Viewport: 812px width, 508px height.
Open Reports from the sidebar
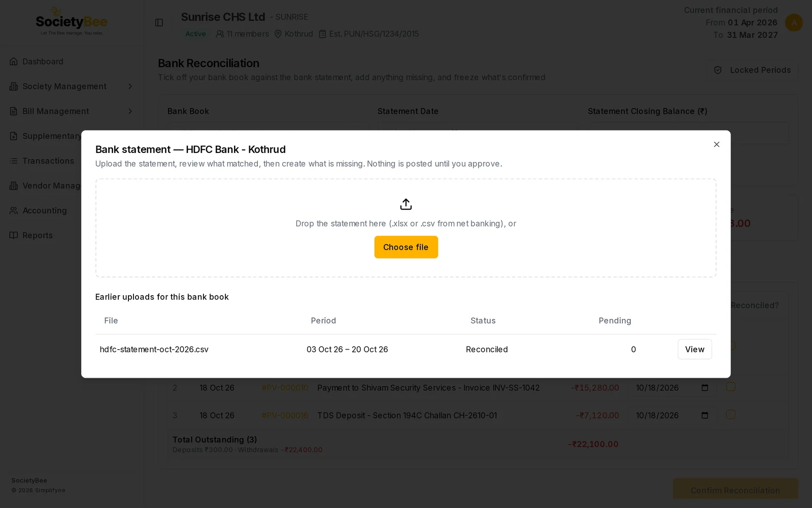click(38, 236)
